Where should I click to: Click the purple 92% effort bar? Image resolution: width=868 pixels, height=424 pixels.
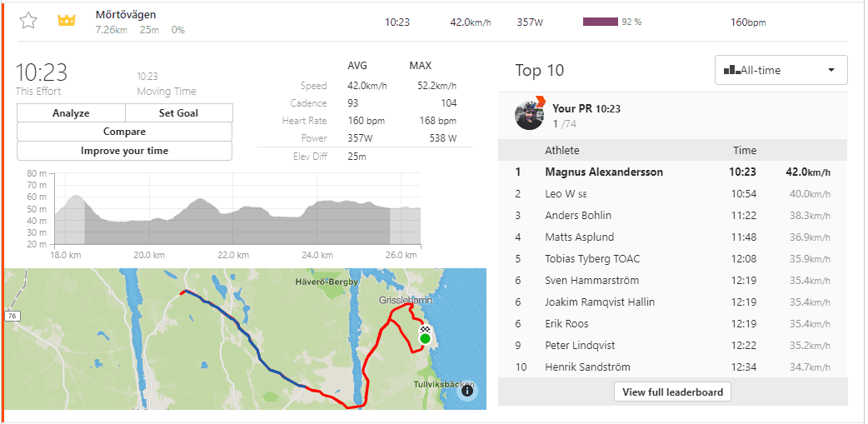(600, 22)
